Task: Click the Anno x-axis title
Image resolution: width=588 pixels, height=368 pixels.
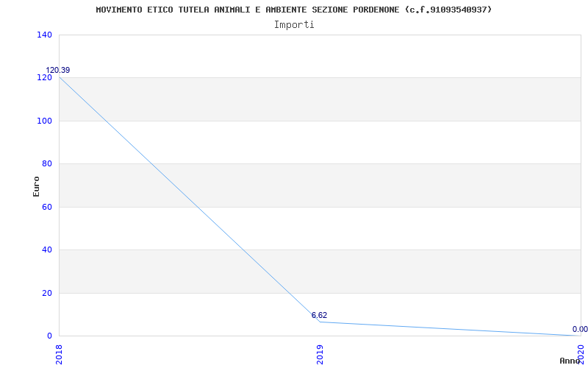Action: pos(570,361)
